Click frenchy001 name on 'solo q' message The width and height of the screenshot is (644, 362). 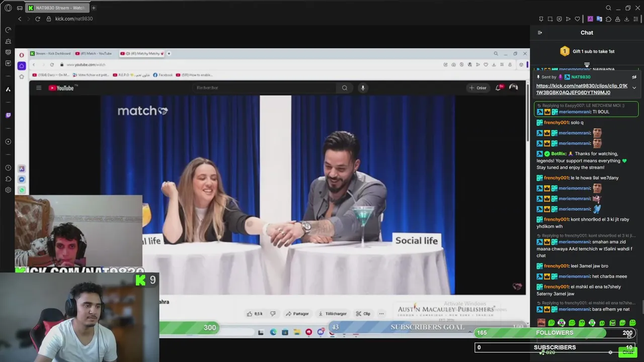[x=556, y=123]
